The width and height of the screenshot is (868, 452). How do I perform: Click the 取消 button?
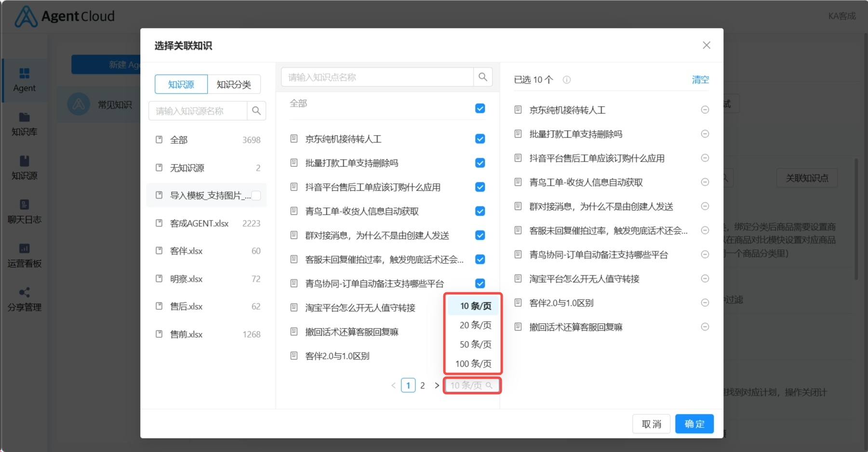651,424
